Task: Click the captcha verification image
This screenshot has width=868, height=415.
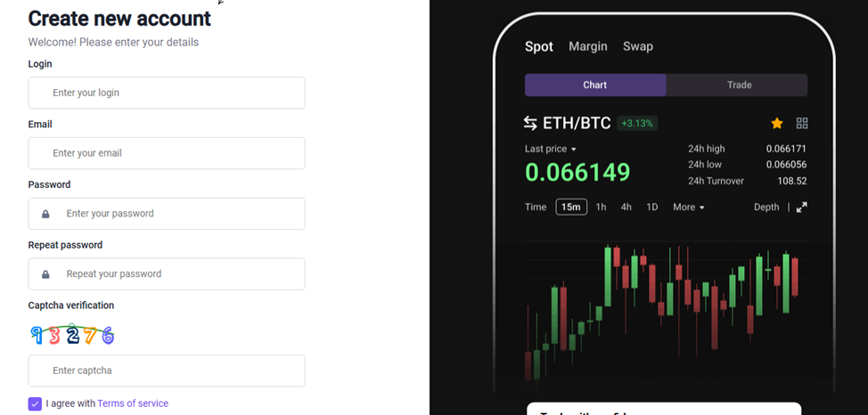Action: tap(72, 335)
